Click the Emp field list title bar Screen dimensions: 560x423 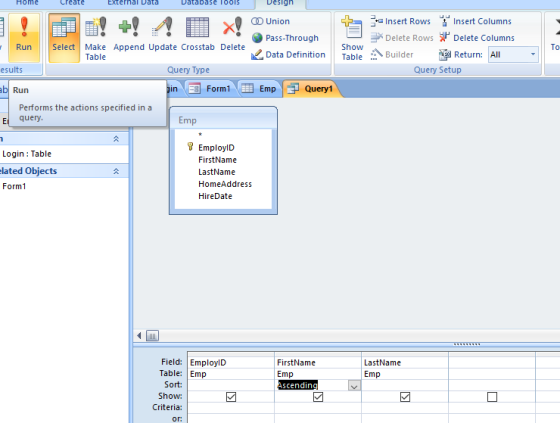[223, 119]
